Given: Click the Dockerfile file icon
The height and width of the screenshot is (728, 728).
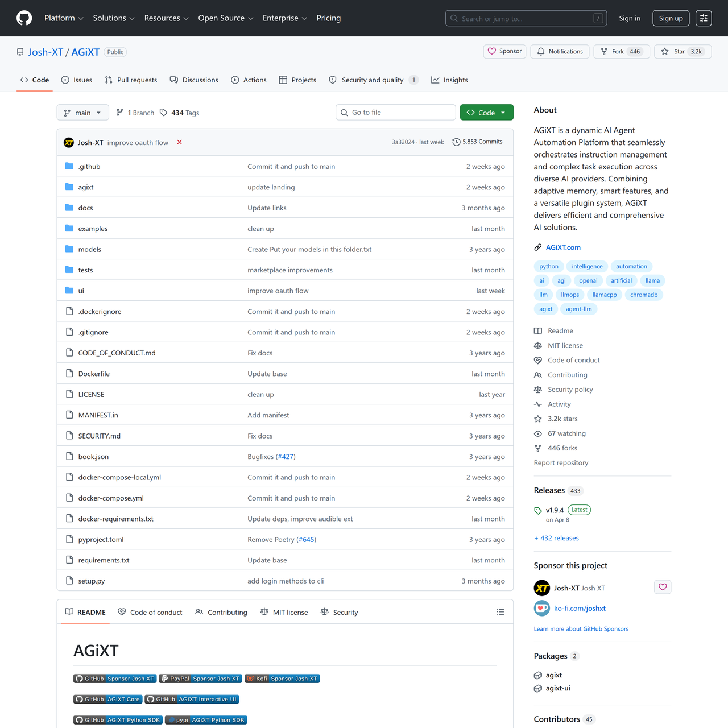Looking at the screenshot, I should 69,374.
